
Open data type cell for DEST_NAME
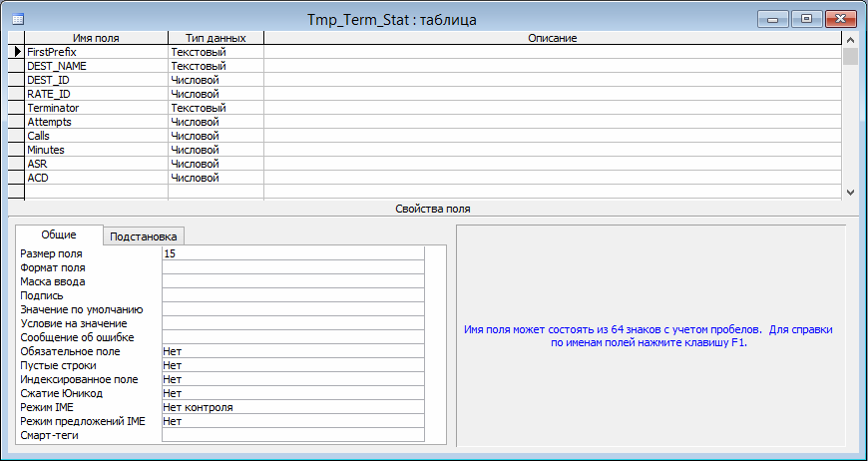216,66
